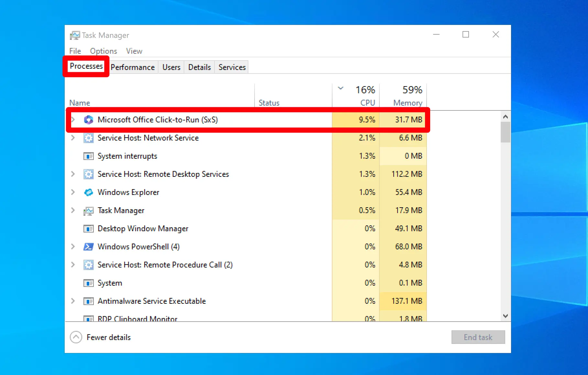Click the Antimalware Service Executable icon
The width and height of the screenshot is (588, 375).
[88, 301]
